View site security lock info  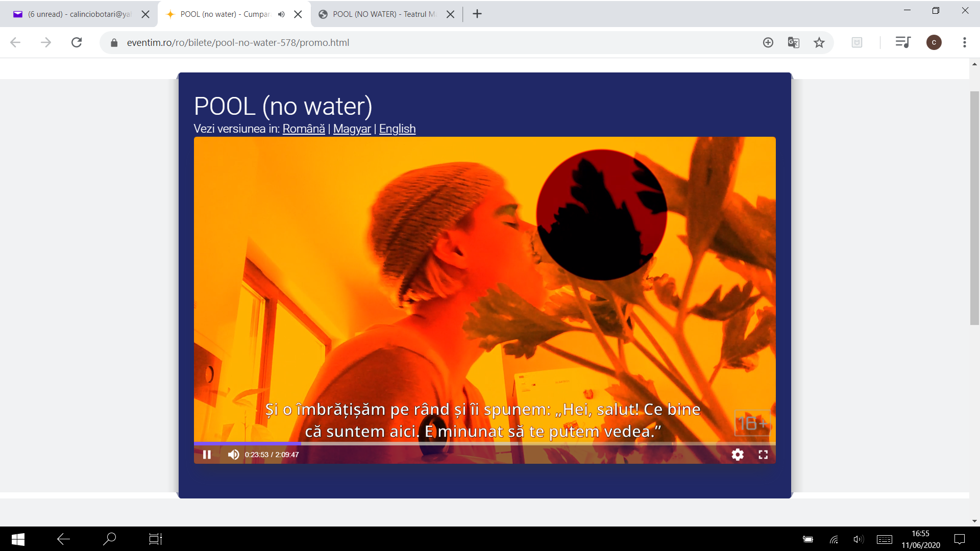point(114,43)
